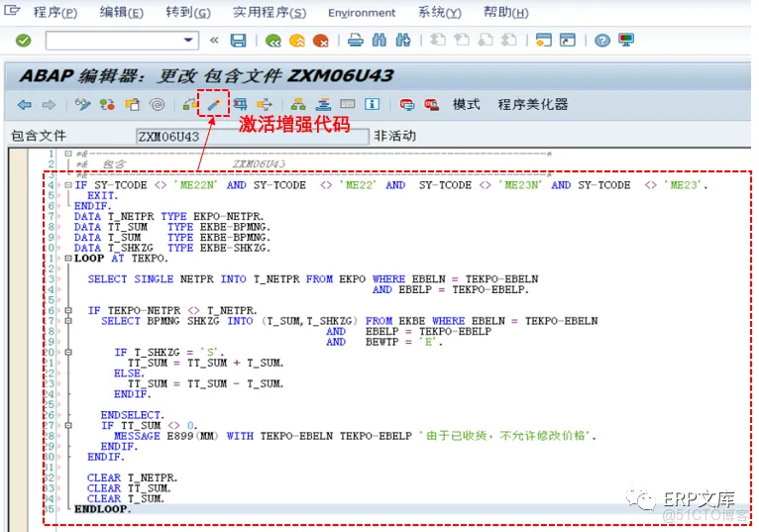Open the 系统(Y) menu
The image size is (759, 532).
(439, 13)
